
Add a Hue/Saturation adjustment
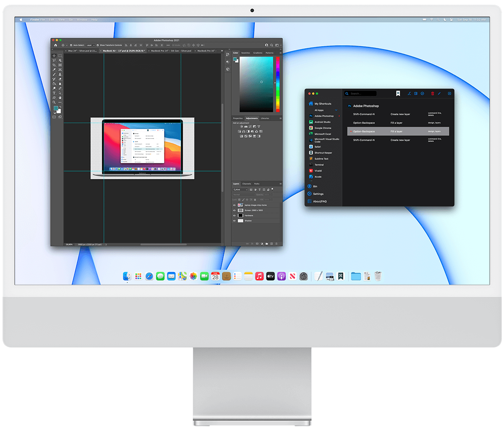[239, 131]
